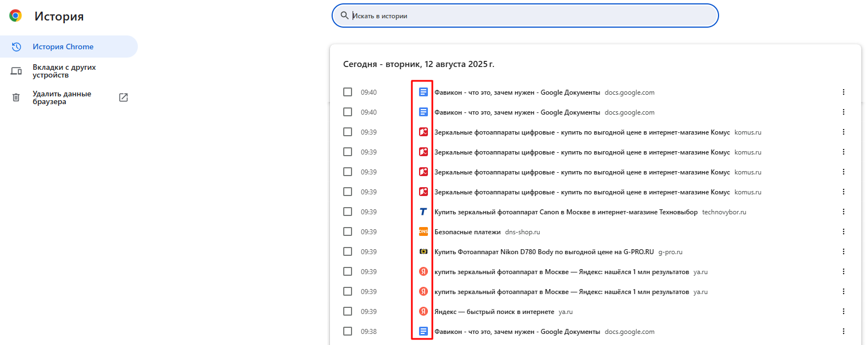The image size is (868, 345).
Task: Open three-dot menu for Яндекс — быстрый поиск
Action: [844, 311]
